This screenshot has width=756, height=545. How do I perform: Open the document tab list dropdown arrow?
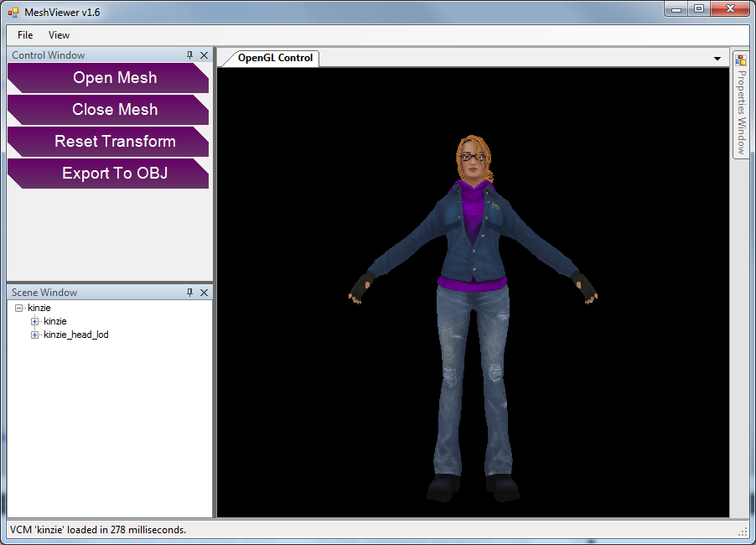[x=717, y=59]
